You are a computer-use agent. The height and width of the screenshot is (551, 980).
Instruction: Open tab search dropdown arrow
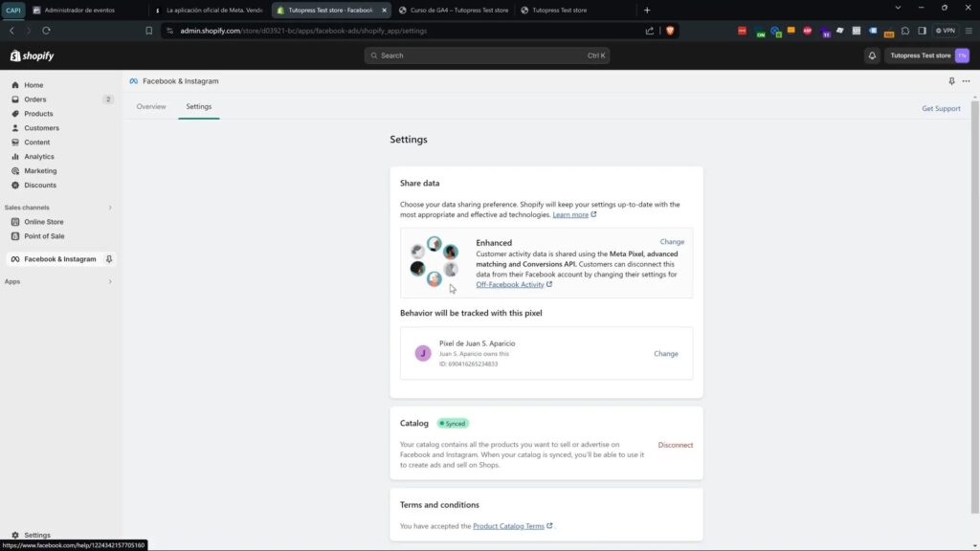[x=898, y=8]
